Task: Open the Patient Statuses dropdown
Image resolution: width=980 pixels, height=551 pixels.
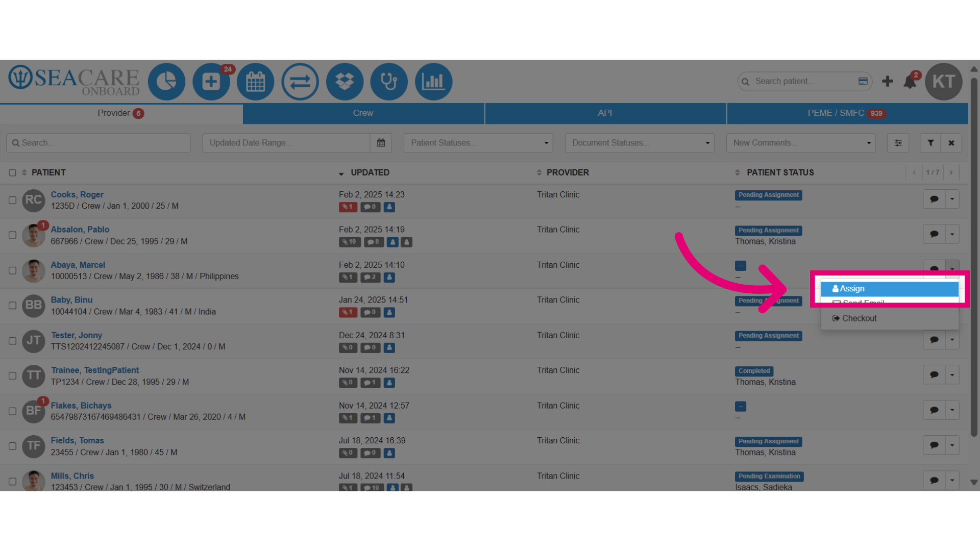Action: (x=478, y=143)
